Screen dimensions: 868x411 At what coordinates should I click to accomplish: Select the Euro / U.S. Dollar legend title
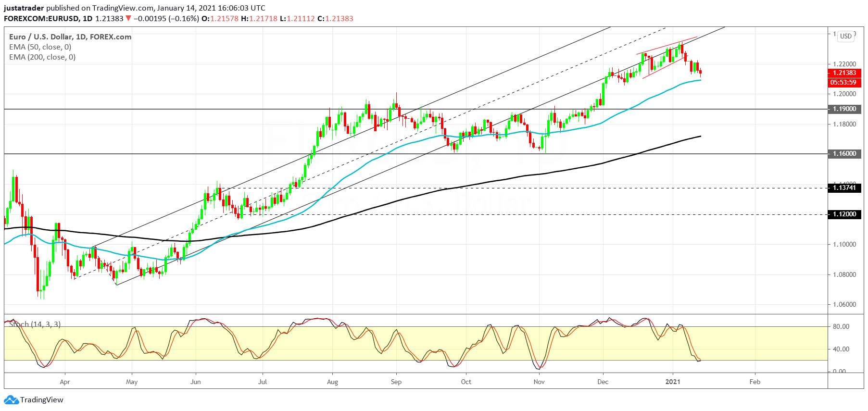pos(70,37)
